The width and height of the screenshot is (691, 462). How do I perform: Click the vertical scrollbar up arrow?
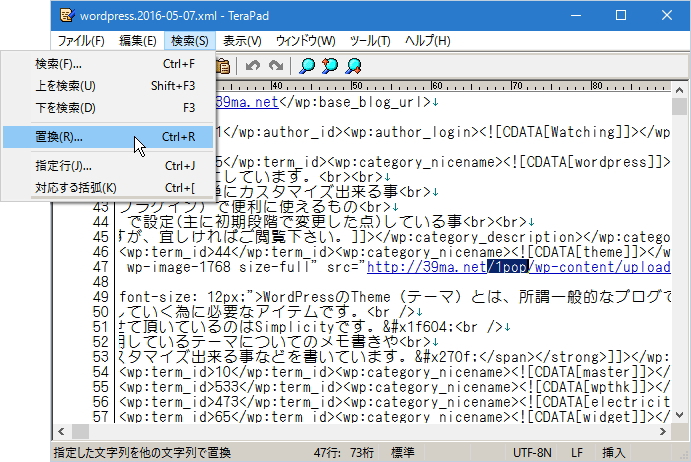[679, 90]
